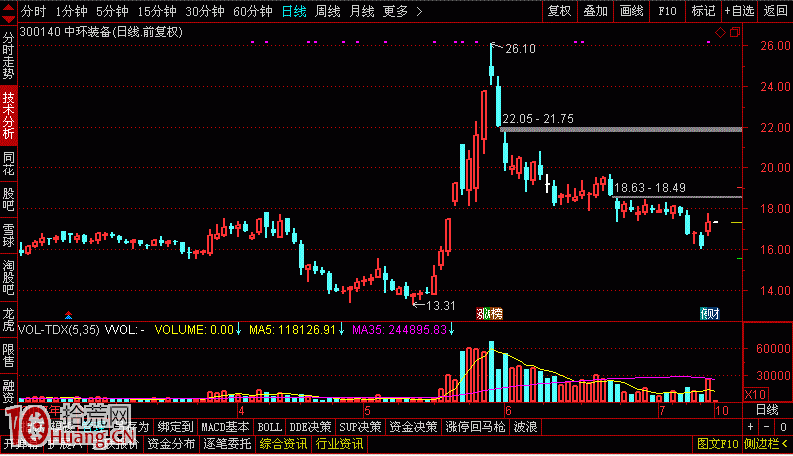This screenshot has height=456, width=793.
Task: Open 雪球 in the left sidebar
Action: (x=8, y=235)
